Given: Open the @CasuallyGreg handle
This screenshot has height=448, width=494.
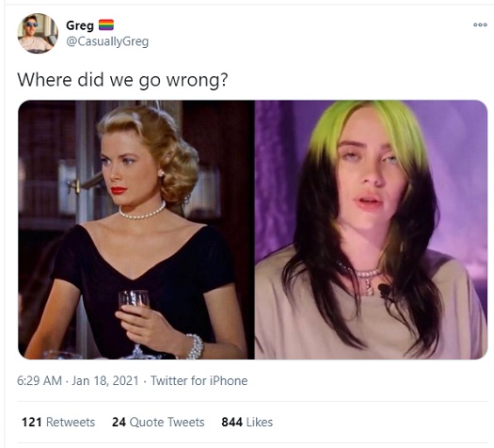Looking at the screenshot, I should [x=107, y=41].
